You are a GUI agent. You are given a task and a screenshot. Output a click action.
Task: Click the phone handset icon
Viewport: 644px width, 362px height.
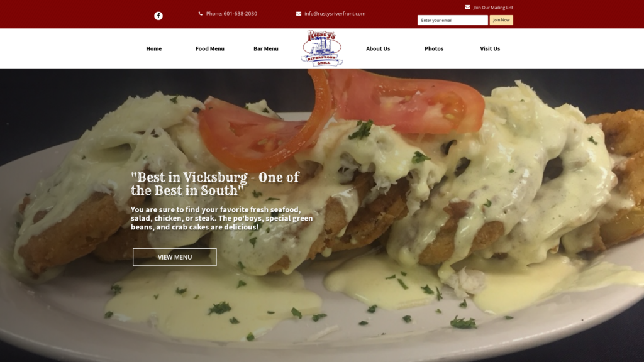[201, 14]
